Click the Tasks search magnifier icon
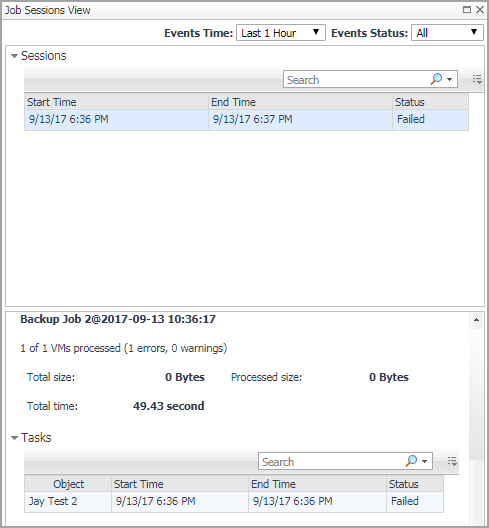The image size is (489, 528). tap(411, 461)
